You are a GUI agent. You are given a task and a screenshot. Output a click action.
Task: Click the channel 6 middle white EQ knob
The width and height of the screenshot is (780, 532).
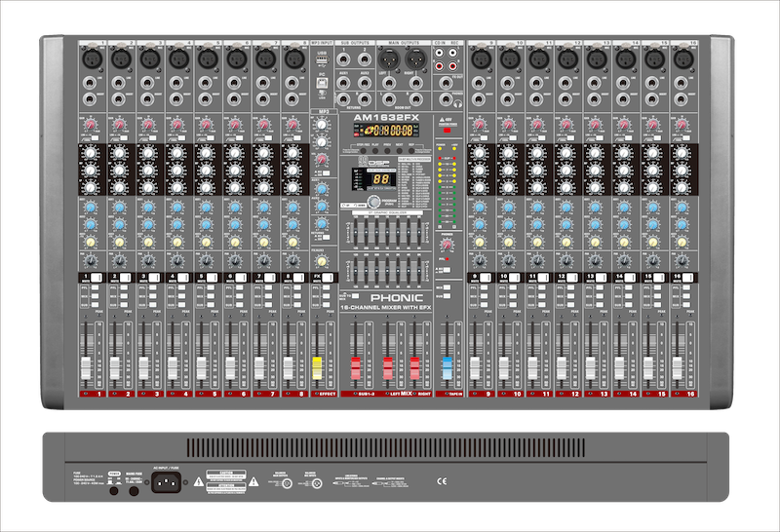pyautogui.click(x=235, y=171)
